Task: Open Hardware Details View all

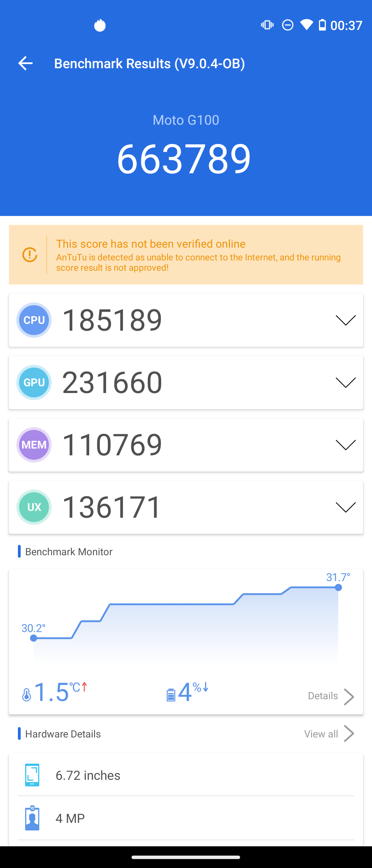Action: pyautogui.click(x=329, y=734)
